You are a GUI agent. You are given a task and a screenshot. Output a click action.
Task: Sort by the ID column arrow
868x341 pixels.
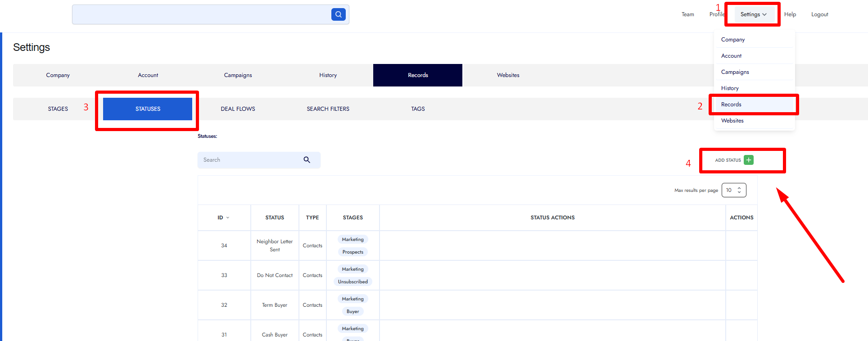[x=227, y=218]
